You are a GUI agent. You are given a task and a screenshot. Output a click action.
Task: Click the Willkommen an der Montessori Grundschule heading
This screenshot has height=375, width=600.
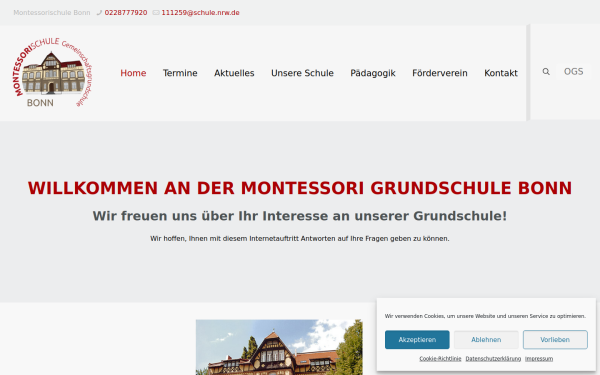point(300,188)
